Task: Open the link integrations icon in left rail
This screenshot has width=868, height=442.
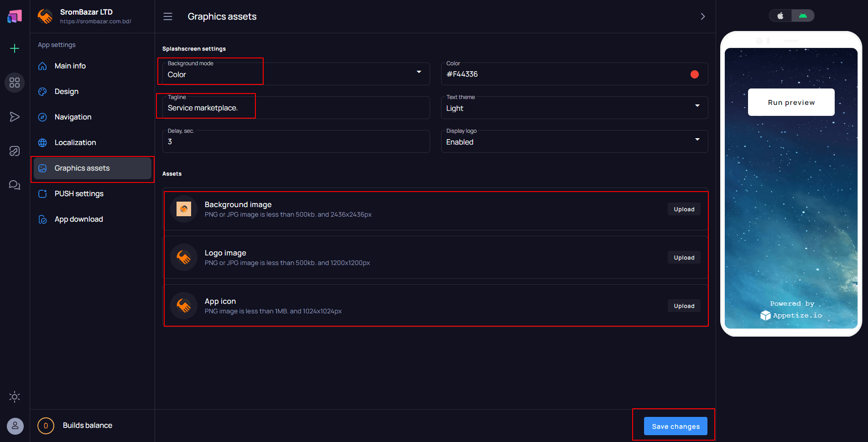Action: [x=15, y=151]
